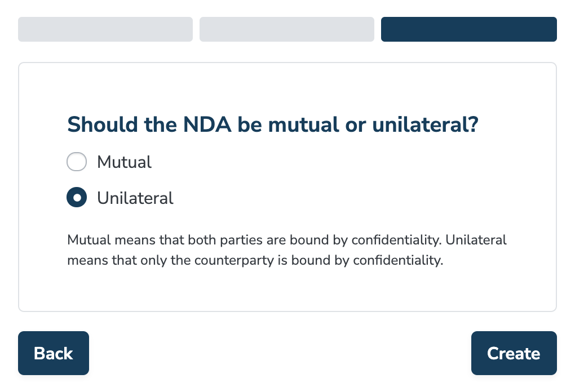
Task: Click the sentence starting "Mutual means that both"
Action: tap(254, 240)
